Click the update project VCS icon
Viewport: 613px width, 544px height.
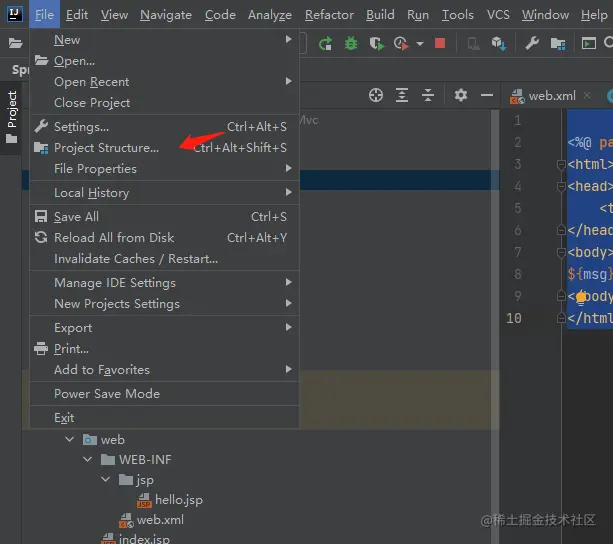pyautogui.click(x=499, y=43)
